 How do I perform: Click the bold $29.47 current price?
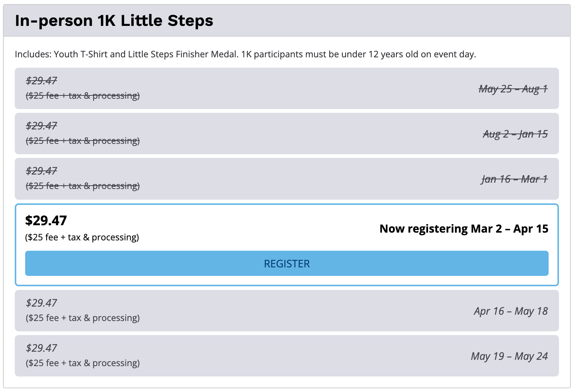coord(46,220)
